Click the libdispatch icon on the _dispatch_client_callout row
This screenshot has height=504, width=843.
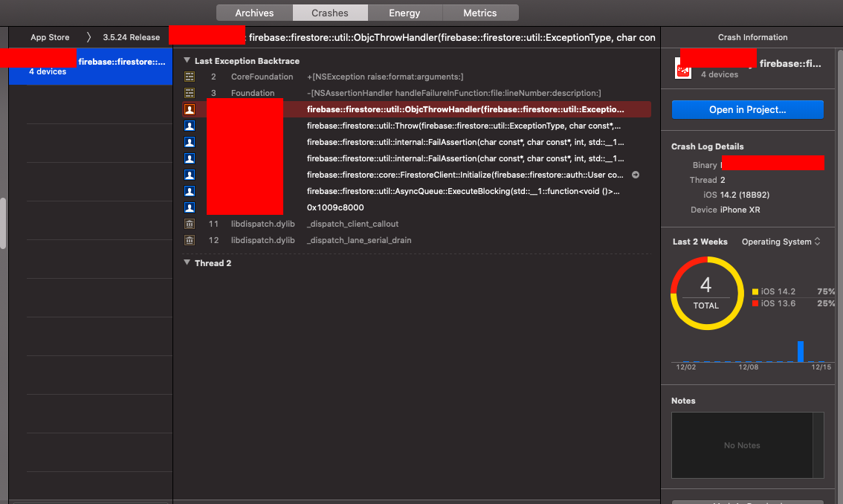188,224
